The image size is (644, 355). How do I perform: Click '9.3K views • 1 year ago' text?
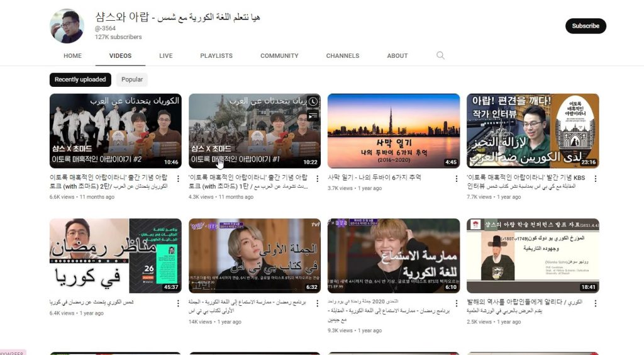point(355,330)
